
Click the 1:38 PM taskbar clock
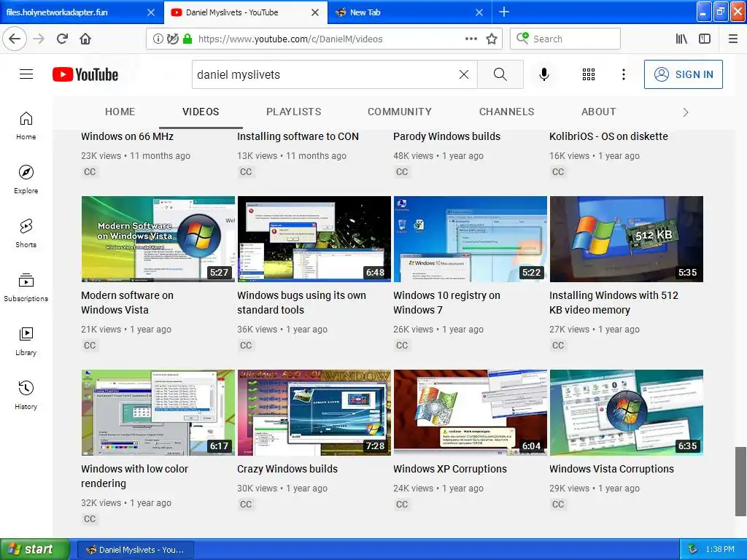click(720, 550)
